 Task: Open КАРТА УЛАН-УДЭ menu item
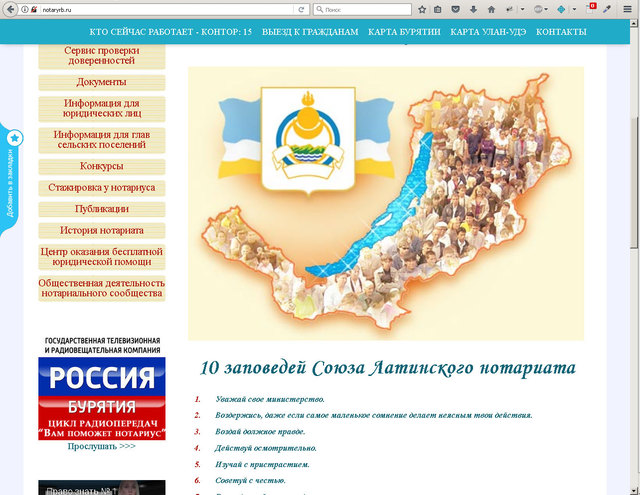coord(488,32)
